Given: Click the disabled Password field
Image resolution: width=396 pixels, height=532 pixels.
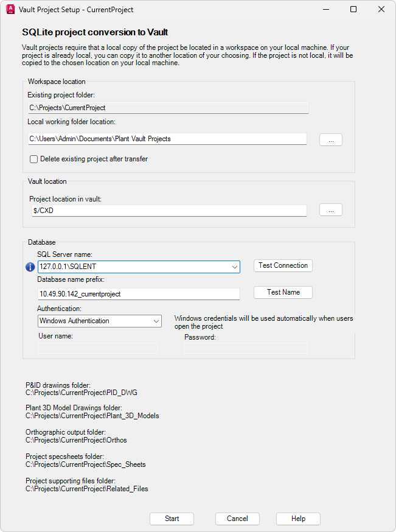Looking at the screenshot, I should pos(246,348).
